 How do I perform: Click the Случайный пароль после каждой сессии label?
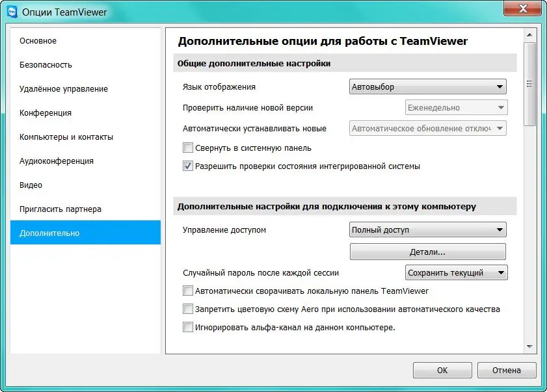261,273
